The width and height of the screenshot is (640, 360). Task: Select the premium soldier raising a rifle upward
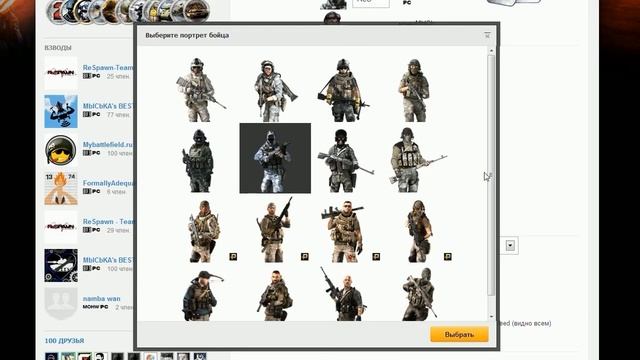[273, 230]
